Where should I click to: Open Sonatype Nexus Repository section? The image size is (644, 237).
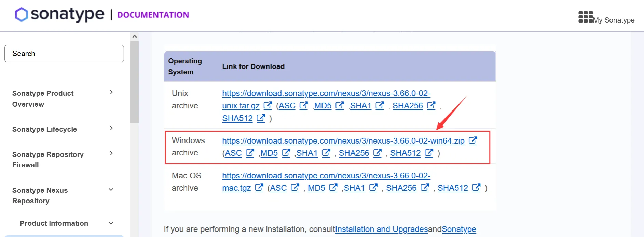pos(40,195)
